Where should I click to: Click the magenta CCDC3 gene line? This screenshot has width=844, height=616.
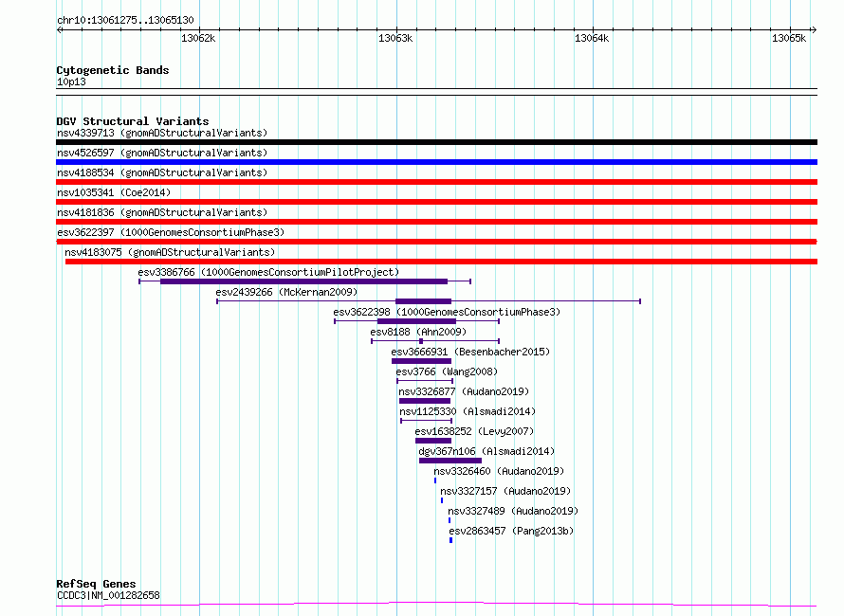coord(436,605)
